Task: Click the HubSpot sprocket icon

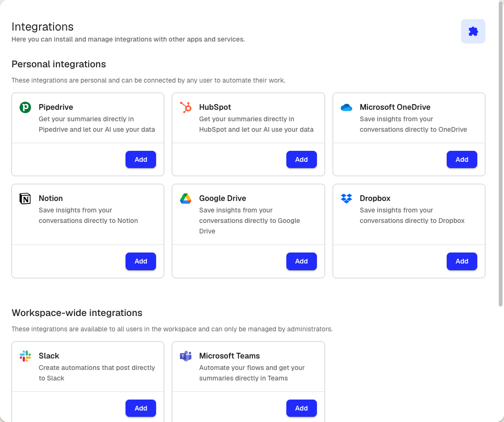Action: tap(186, 107)
